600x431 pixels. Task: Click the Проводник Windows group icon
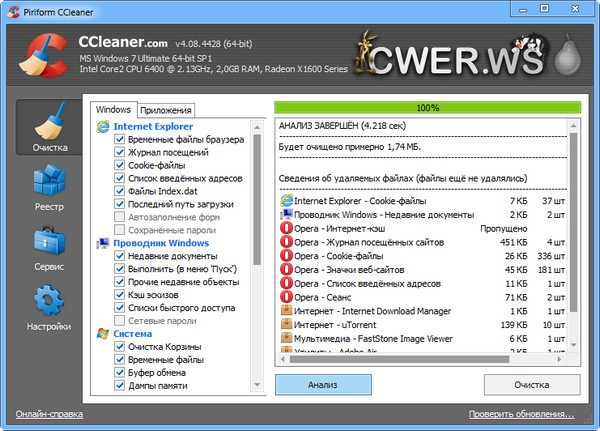pyautogui.click(x=103, y=243)
